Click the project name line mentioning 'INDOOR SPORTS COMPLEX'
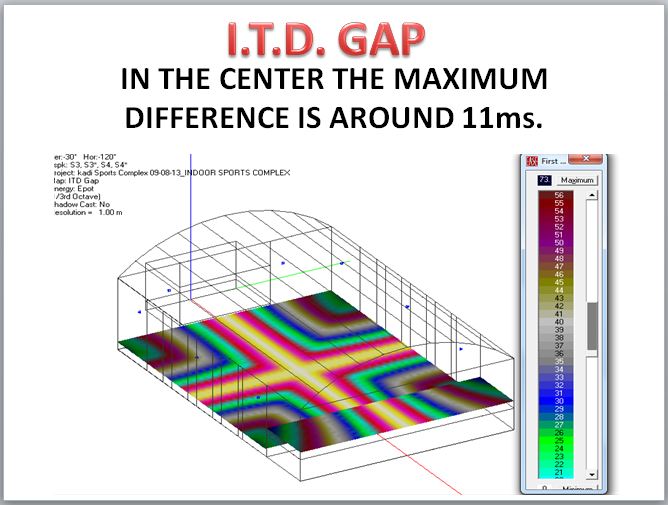 [172, 173]
